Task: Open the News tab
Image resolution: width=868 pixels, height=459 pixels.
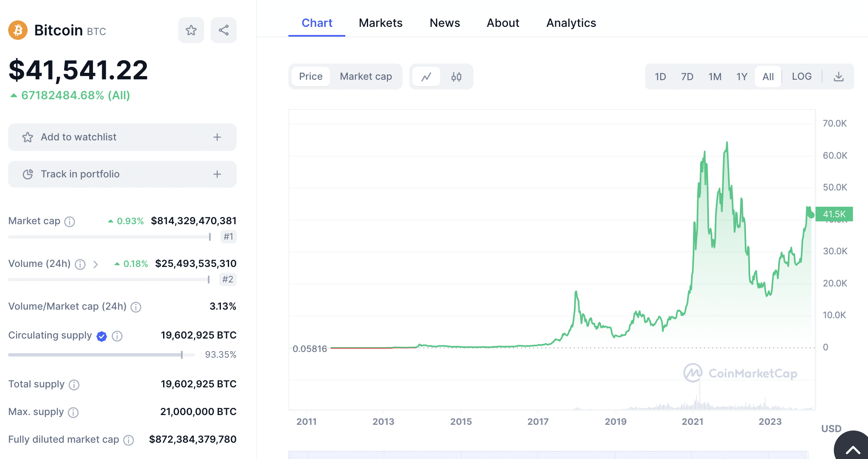Action: pyautogui.click(x=445, y=23)
